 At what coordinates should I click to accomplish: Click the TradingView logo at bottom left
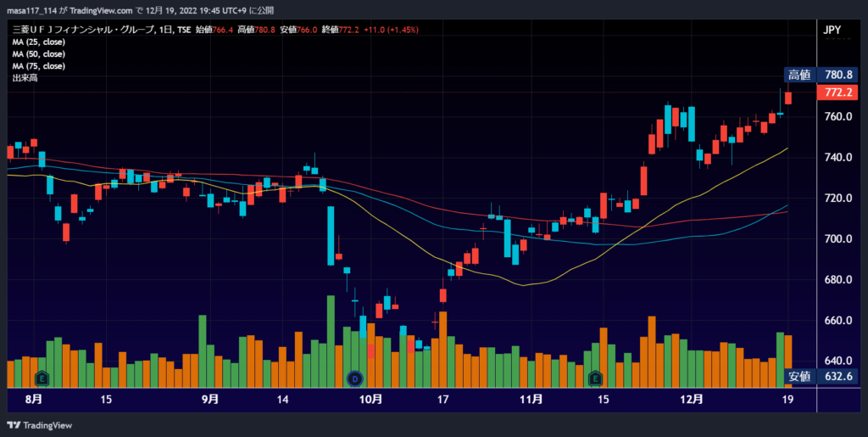(39, 425)
